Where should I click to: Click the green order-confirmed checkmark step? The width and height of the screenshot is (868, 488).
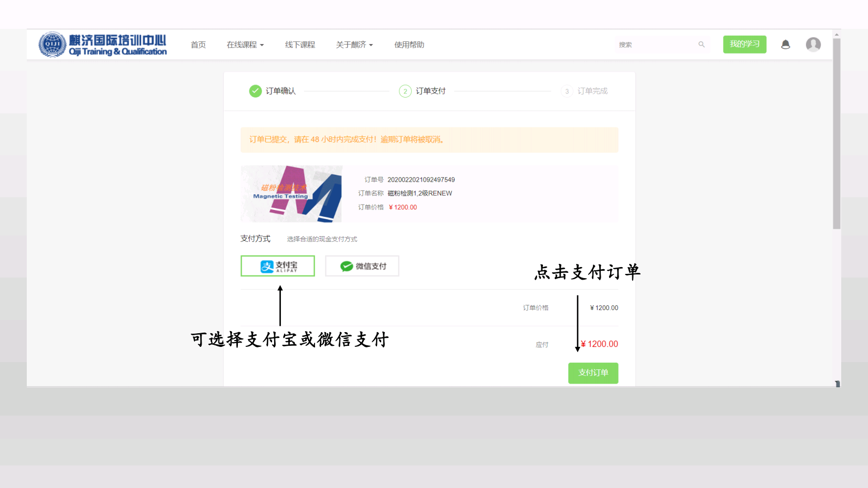255,91
